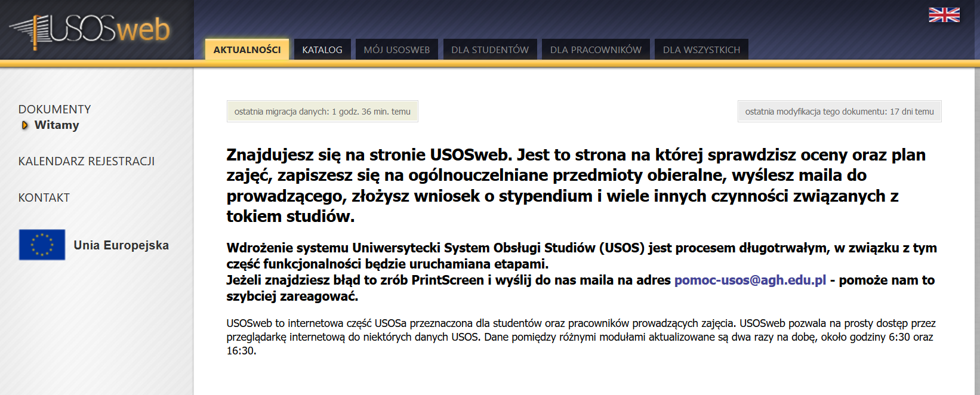The image size is (980, 395).
Task: Open the DLA WSZYSTKICH tab
Action: click(x=701, y=50)
